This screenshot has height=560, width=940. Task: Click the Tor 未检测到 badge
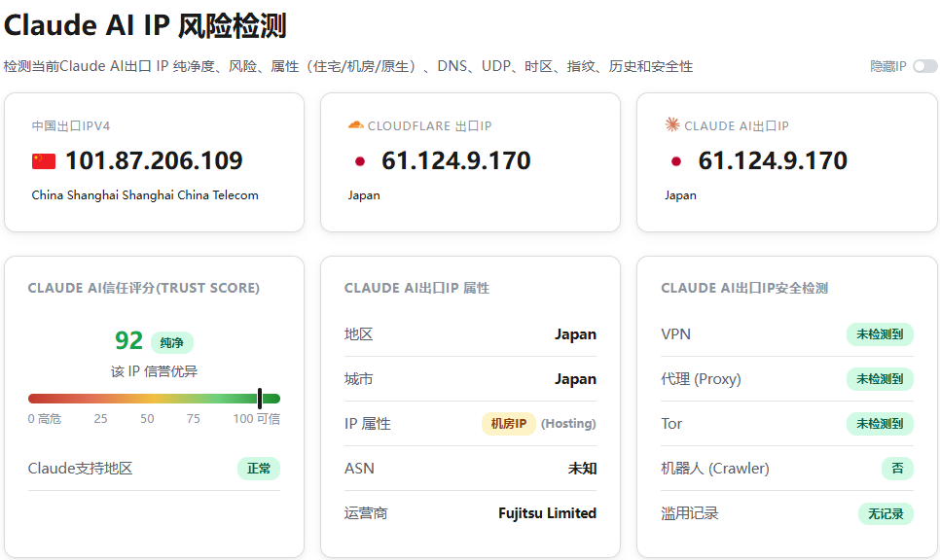(x=880, y=424)
